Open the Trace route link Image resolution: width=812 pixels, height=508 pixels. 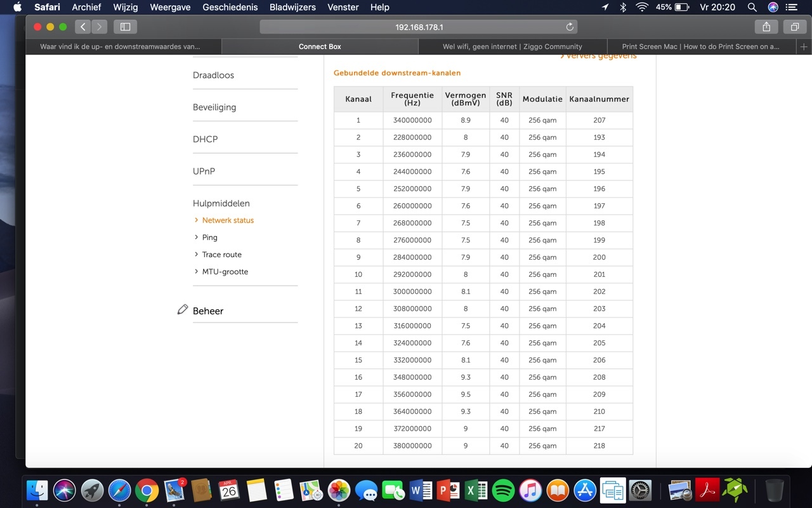221,255
